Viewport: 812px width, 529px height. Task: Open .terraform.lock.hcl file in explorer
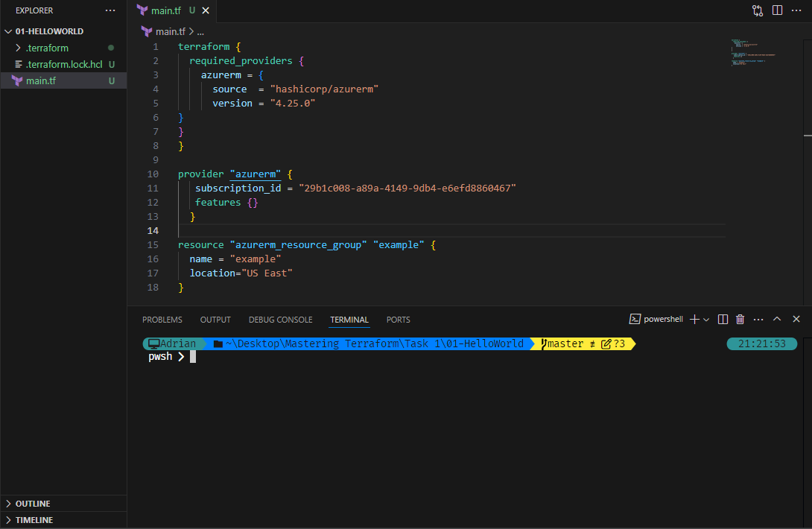point(64,64)
